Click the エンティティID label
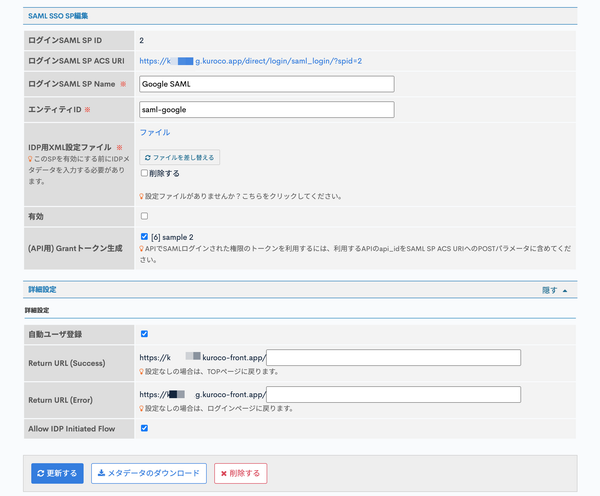Screen dimensions: 600x496 (55, 109)
